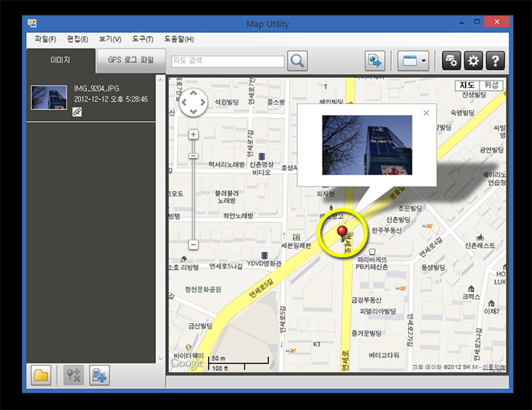Click image list scroll down arrow

[x=160, y=358]
